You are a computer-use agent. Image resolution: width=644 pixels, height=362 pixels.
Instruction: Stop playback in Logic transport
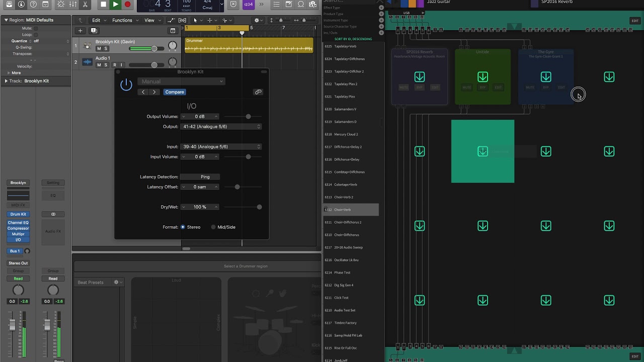click(x=103, y=5)
